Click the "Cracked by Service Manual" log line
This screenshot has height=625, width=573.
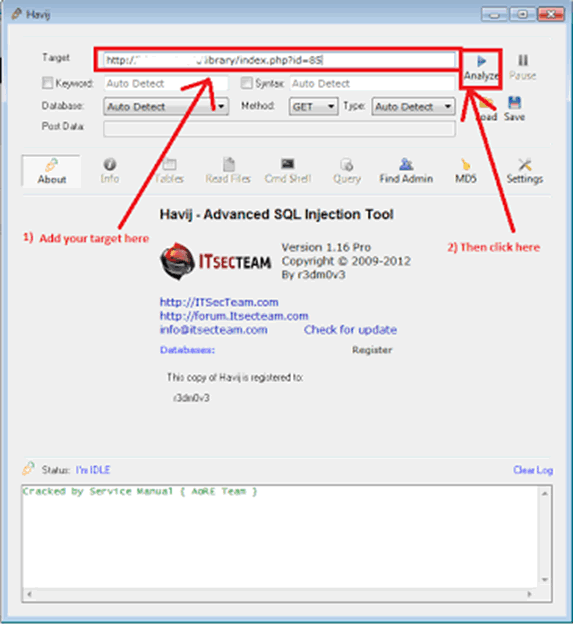pyautogui.click(x=140, y=491)
